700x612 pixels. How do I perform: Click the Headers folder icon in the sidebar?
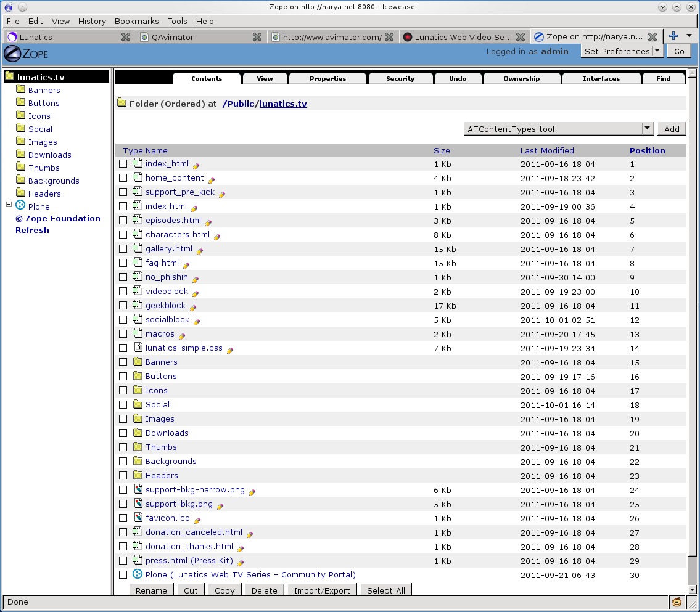[x=20, y=192]
